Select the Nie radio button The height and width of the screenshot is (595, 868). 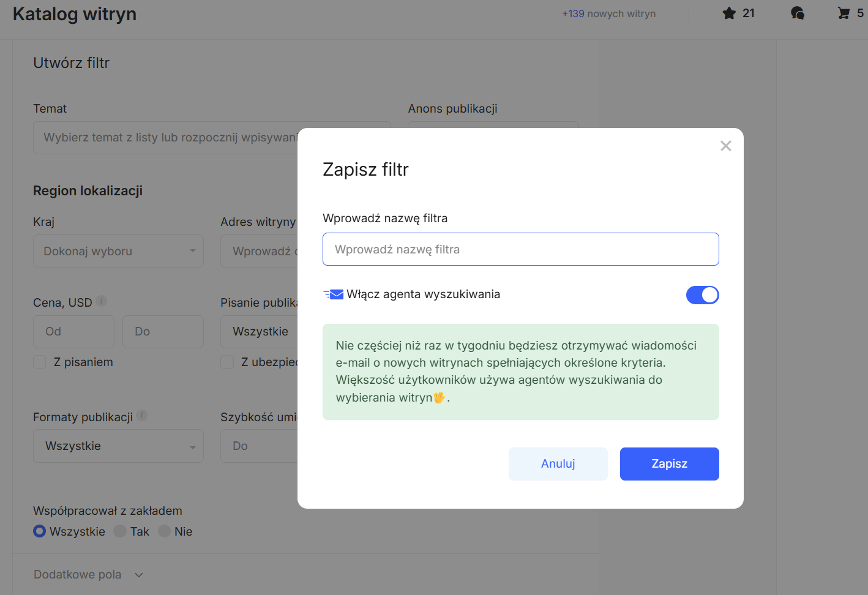165,531
